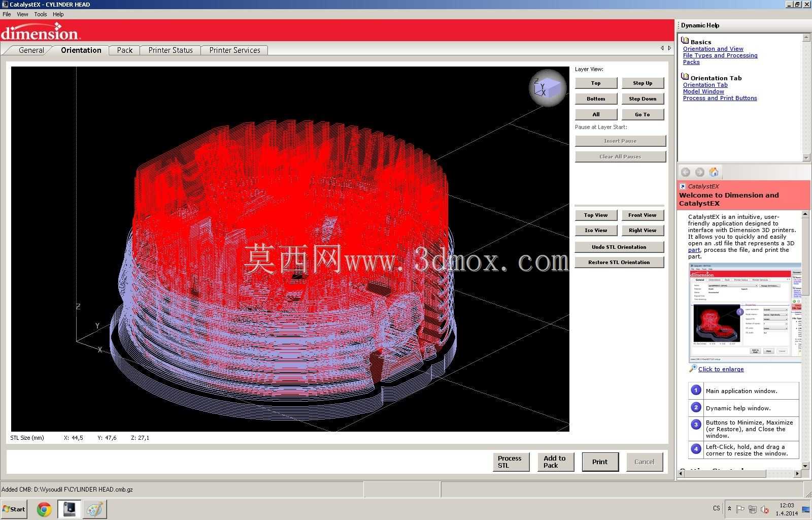Open the Packs help link

(x=691, y=62)
